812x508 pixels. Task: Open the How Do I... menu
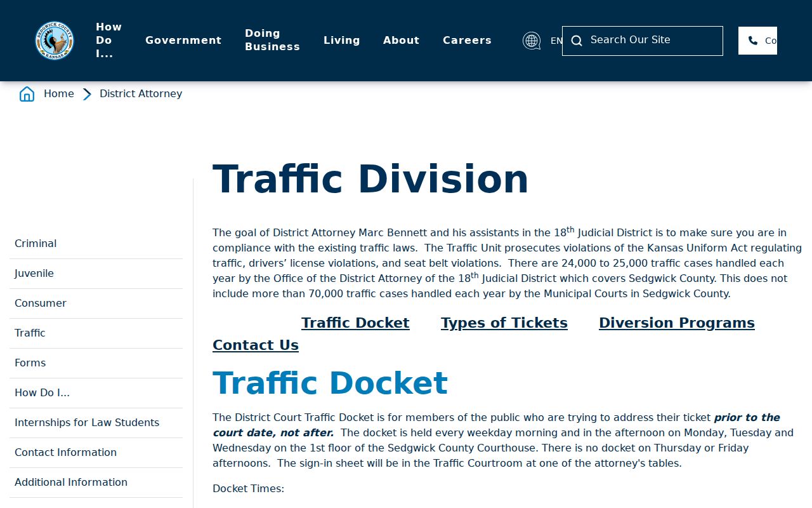pos(108,40)
